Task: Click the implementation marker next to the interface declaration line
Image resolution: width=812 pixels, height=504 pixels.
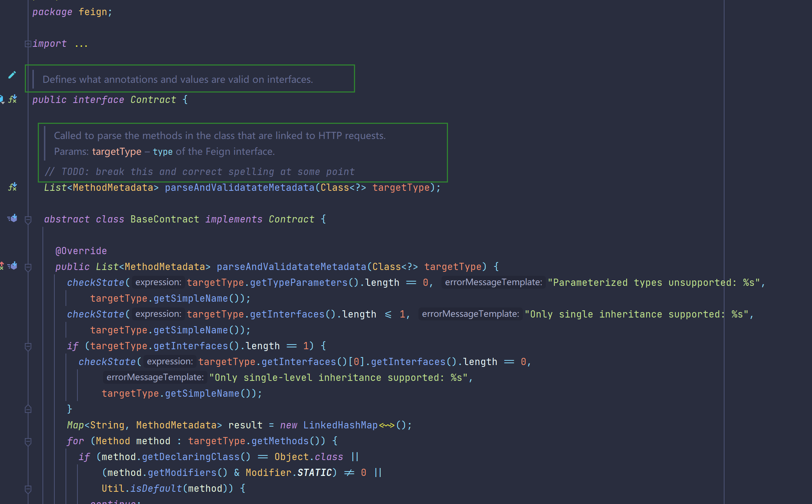Action: point(13,100)
